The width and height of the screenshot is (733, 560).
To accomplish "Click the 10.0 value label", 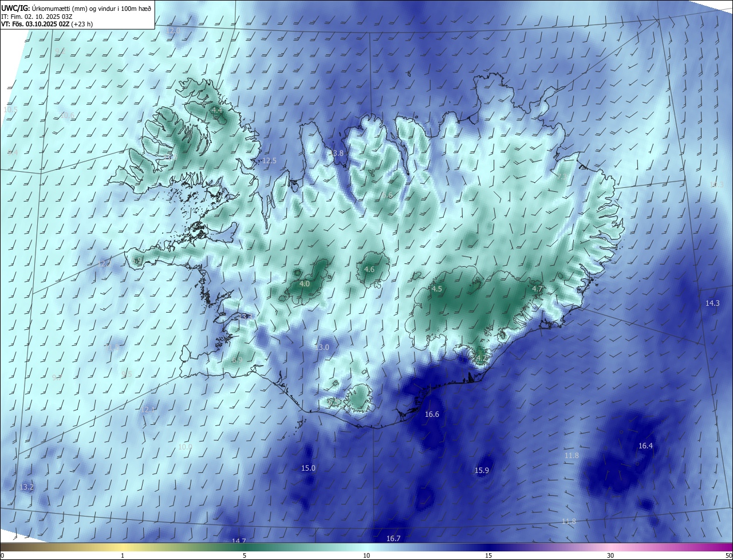I will click(185, 447).
